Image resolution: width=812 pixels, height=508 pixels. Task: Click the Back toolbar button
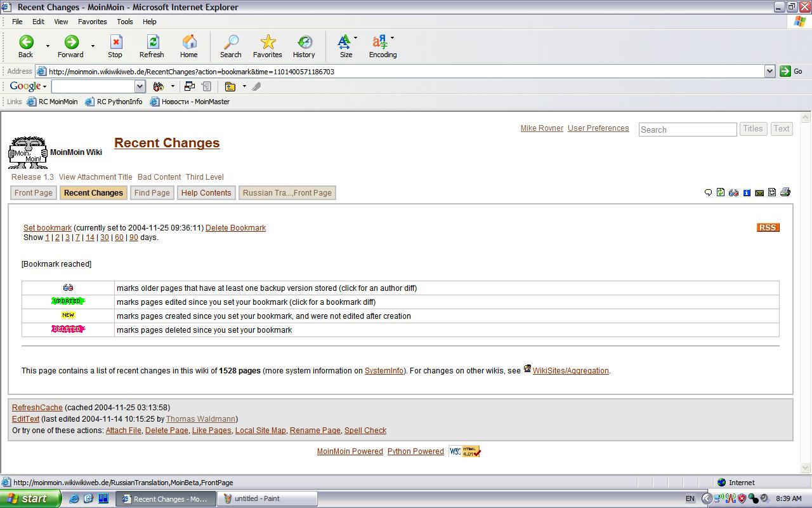tap(26, 46)
